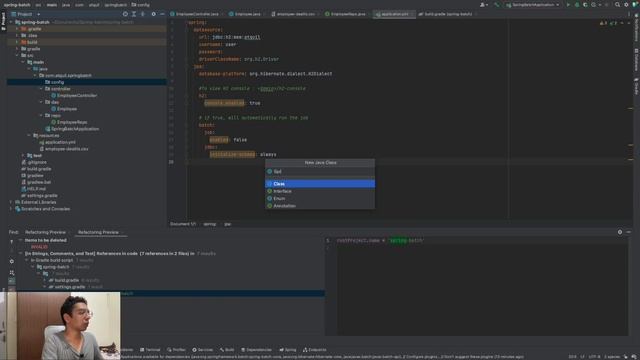This screenshot has height=360, width=640.
Task: Select the config package in tree
Action: [87, 82]
